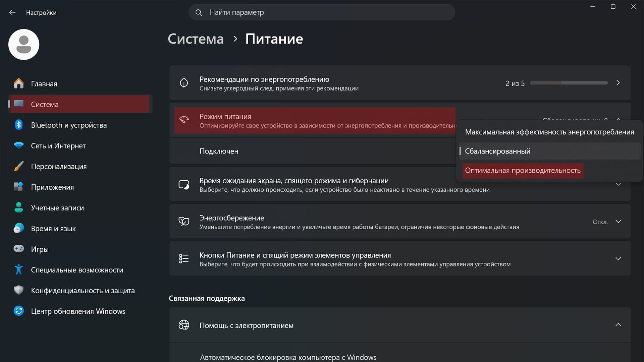Click the power mode gauge icon
This screenshot has width=644, height=362.
(x=184, y=120)
